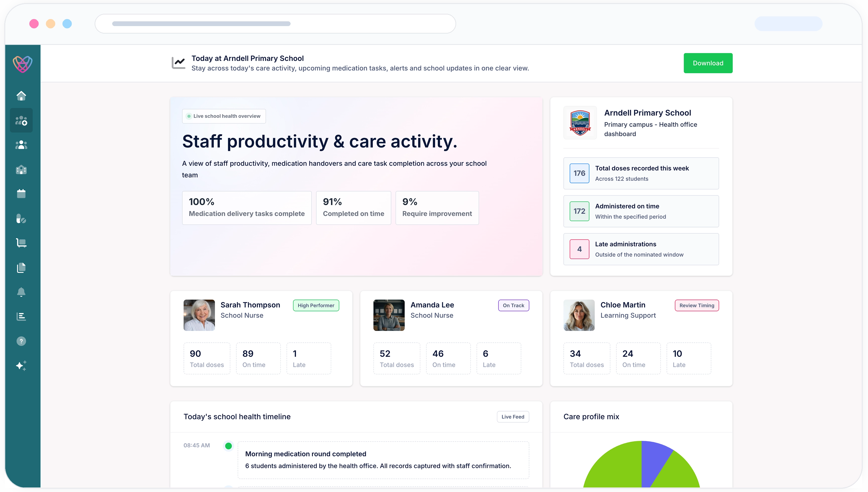868x492 pixels.
Task: Open the people group sidebar icon
Action: click(21, 145)
